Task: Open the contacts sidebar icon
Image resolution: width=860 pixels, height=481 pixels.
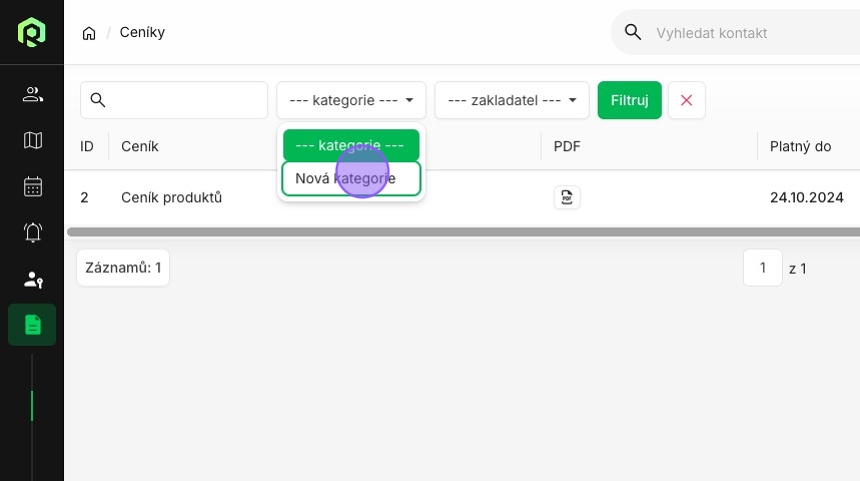Action: click(32, 94)
